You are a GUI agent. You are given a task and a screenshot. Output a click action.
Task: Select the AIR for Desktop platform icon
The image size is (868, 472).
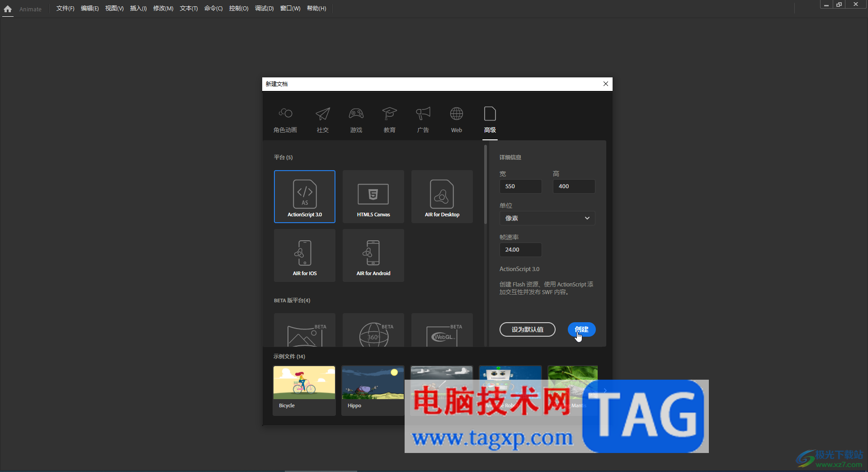pos(442,196)
